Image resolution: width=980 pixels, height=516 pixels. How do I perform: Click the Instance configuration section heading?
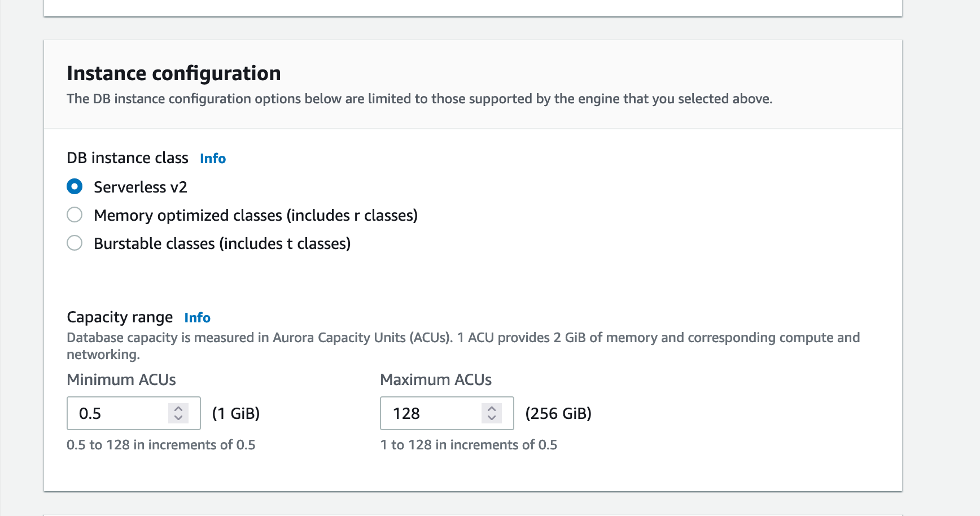point(174,73)
